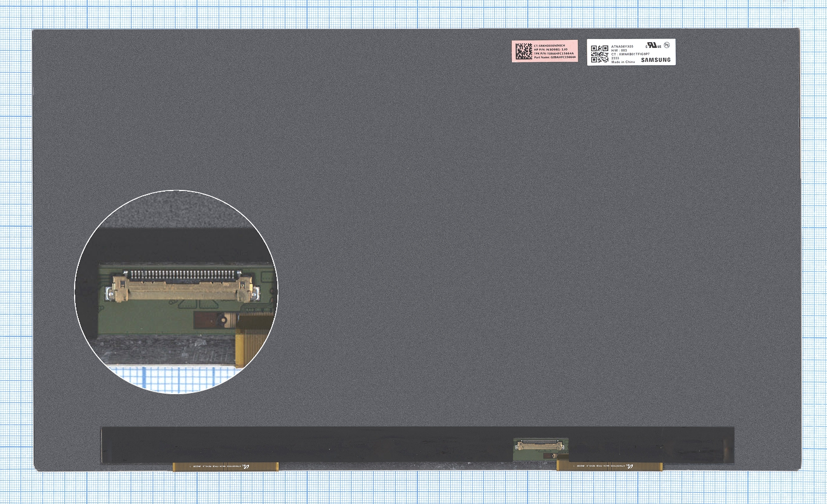This screenshot has width=827, height=504.
Task: Click the cULus certification mark
Action: 653,45
